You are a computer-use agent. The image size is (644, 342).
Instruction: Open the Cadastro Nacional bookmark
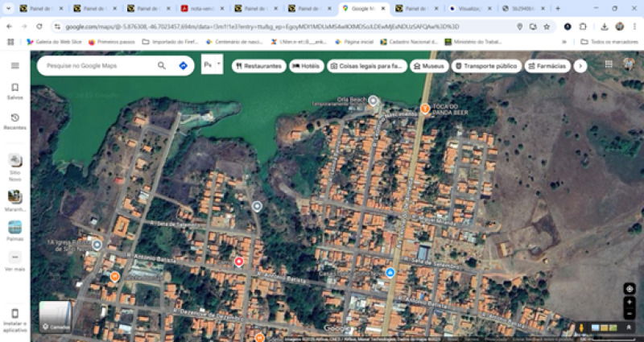click(409, 42)
